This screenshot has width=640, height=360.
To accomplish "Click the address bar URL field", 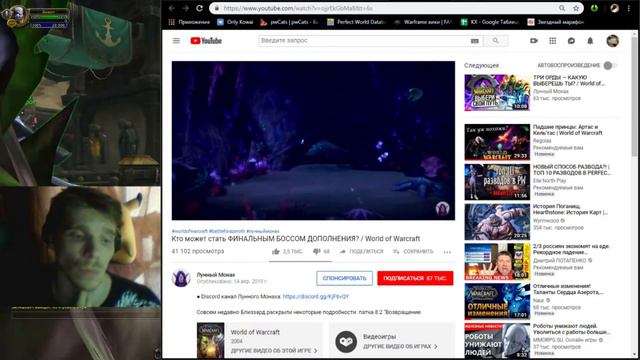I will (384, 8).
